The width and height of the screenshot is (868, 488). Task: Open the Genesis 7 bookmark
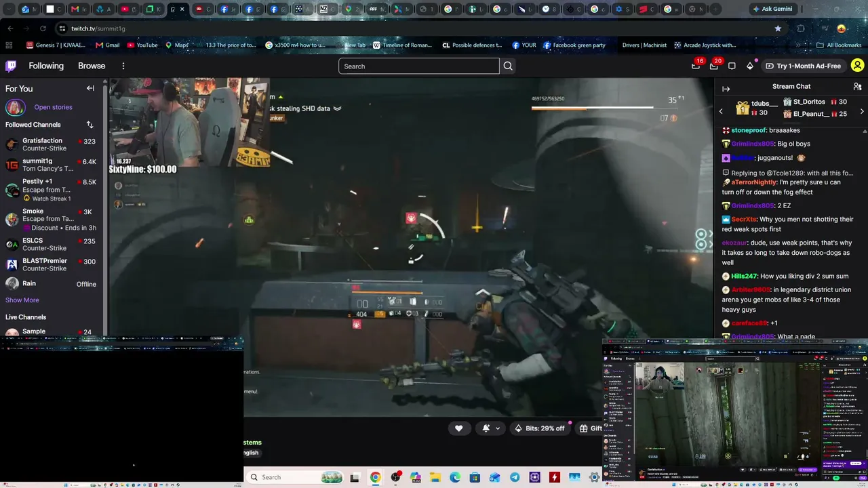point(56,45)
